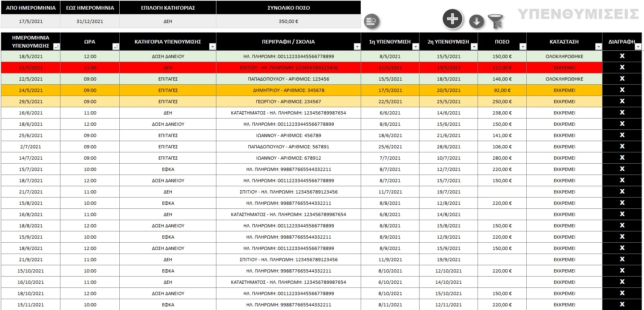Viewport: 644px width, 310px height.
Task: Open the ΚΑΤΑΣΤΑΣΗ column filter dropdown
Action: pos(598,47)
